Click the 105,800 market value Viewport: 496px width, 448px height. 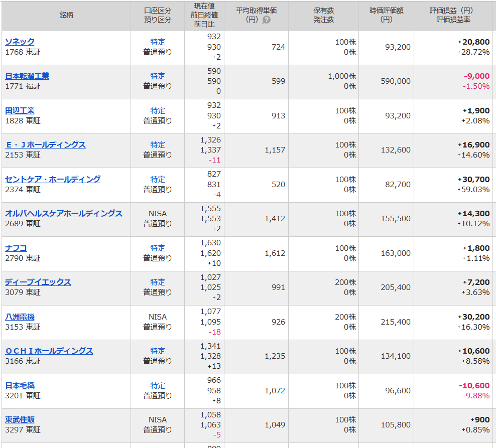pyautogui.click(x=396, y=424)
